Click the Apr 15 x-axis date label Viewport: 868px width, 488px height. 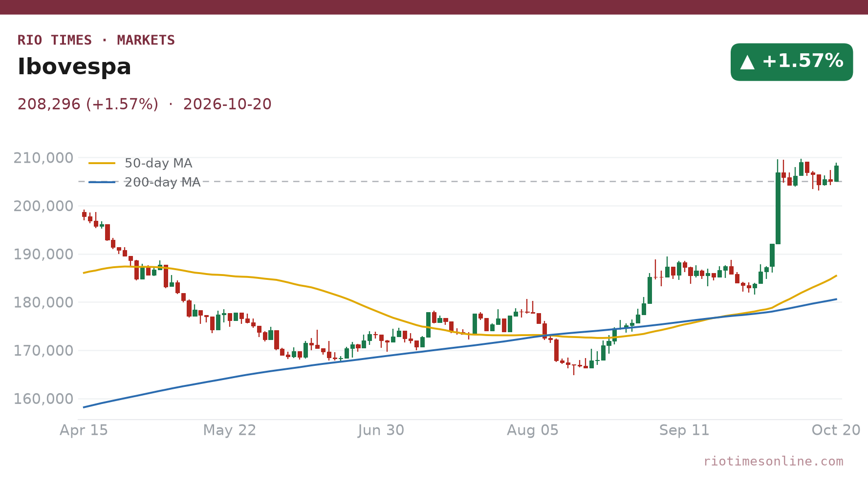coord(84,430)
